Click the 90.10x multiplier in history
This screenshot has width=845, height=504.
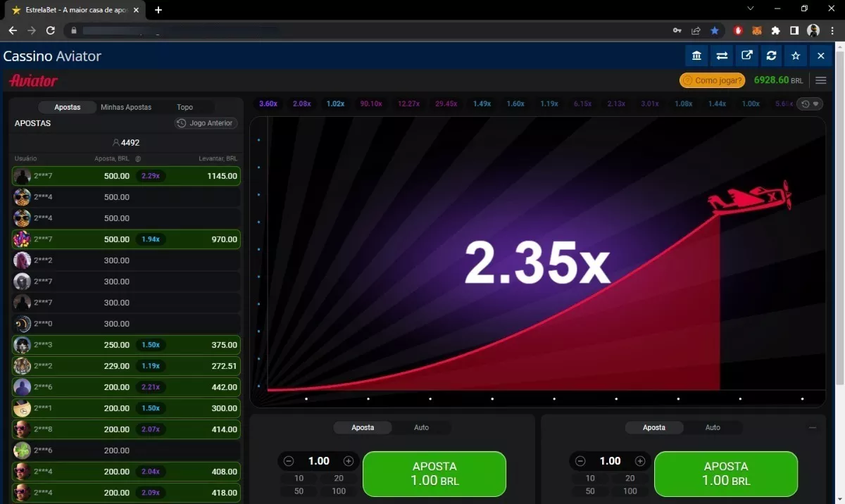coord(371,103)
